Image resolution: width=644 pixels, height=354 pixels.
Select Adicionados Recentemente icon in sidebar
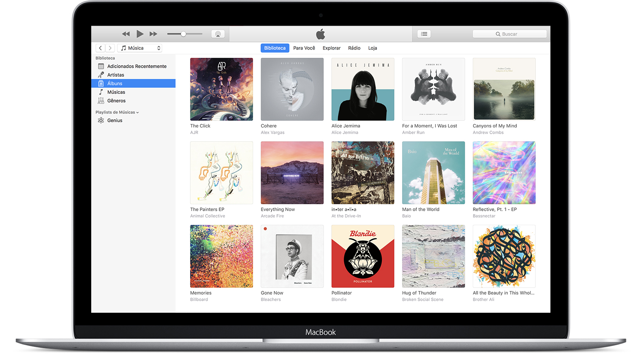[101, 66]
